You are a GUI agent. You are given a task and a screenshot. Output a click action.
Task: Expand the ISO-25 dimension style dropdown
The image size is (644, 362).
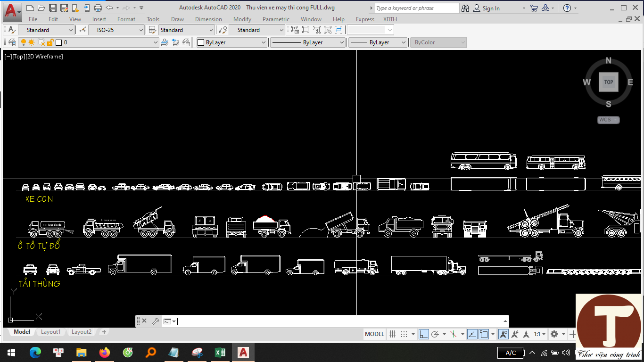point(140,30)
